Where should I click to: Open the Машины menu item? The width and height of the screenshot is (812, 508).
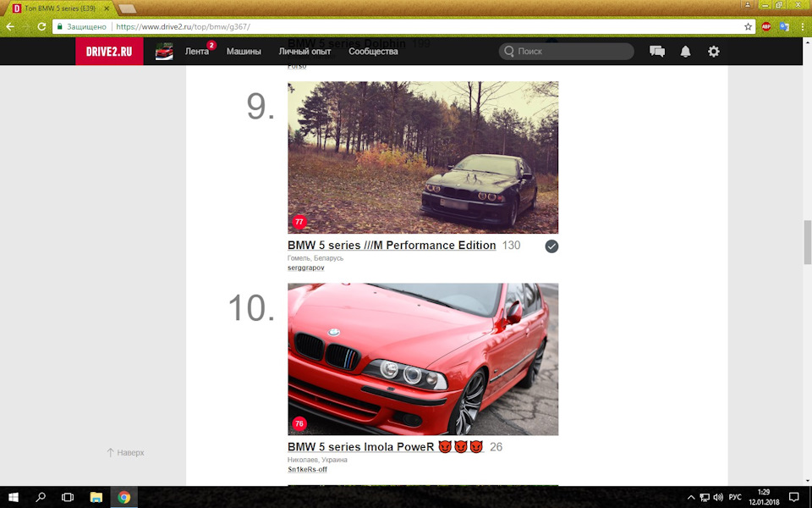[x=244, y=52]
